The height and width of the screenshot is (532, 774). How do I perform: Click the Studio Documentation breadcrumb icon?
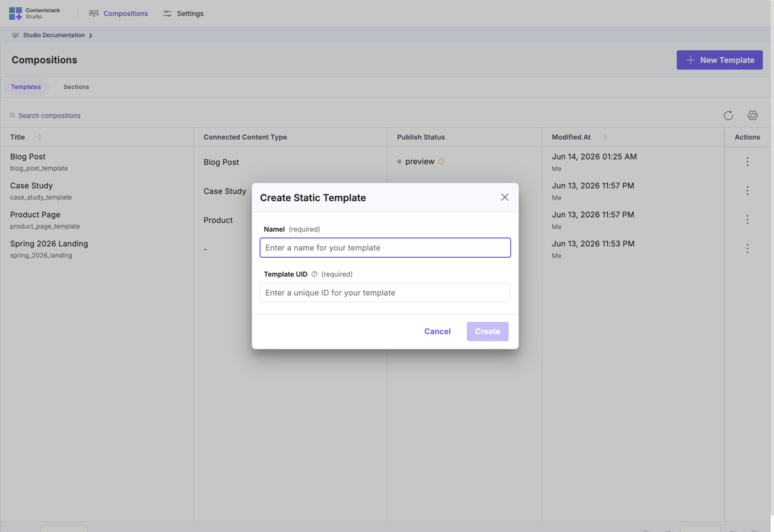(15, 35)
